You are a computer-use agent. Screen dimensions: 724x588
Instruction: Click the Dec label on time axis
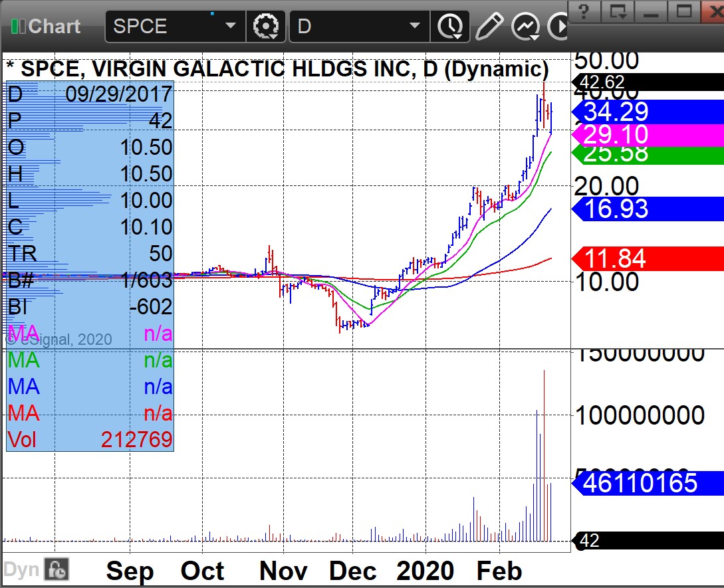click(x=353, y=571)
